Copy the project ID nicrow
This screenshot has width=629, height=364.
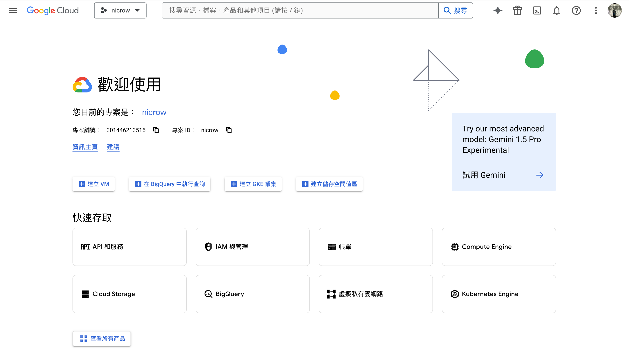[x=229, y=130]
